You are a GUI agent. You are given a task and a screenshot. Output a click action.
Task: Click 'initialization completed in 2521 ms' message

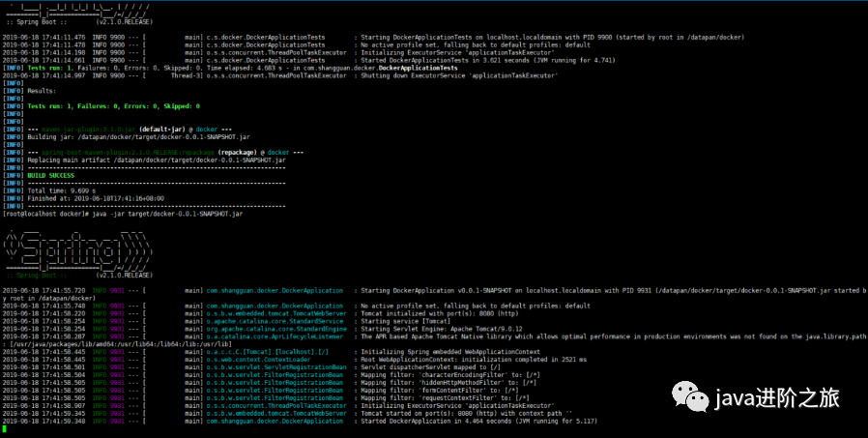point(474,360)
